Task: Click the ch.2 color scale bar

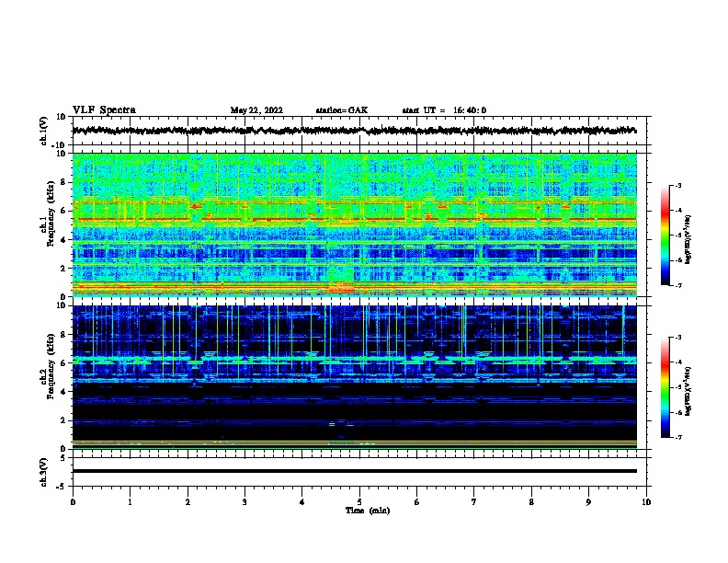Action: pyautogui.click(x=665, y=387)
